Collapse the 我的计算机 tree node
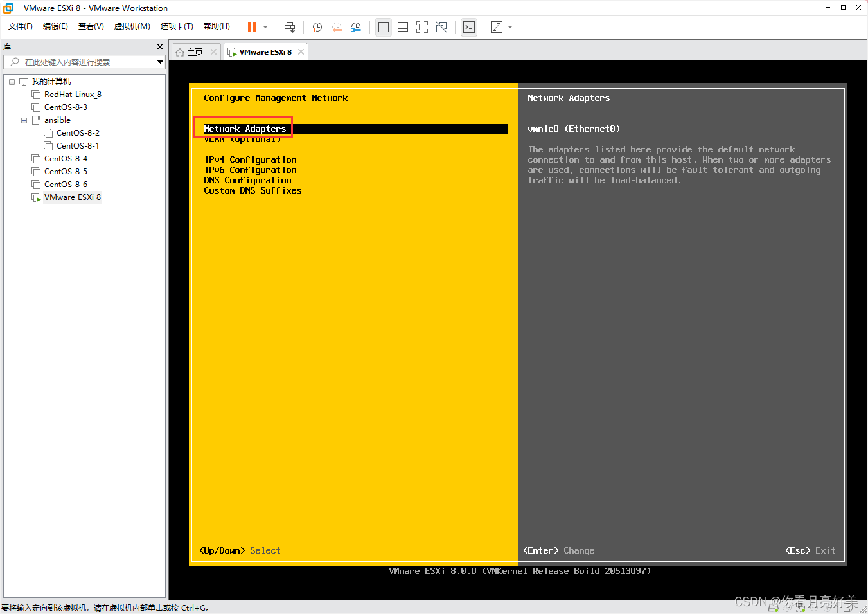This screenshot has width=868, height=614. (12, 82)
